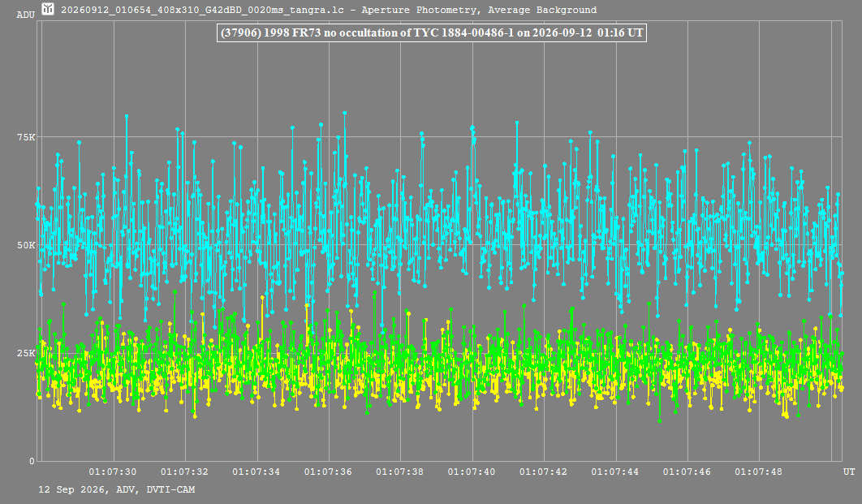Viewport: 862px width, 504px height.
Task: Click the 01:07:42 time label
Action: (543, 472)
